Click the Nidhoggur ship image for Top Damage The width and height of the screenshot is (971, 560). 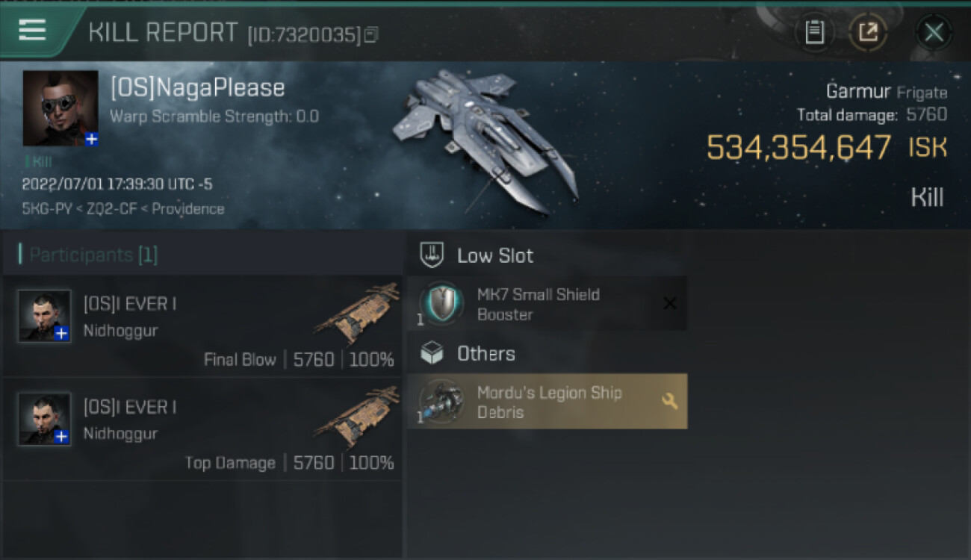357,415
